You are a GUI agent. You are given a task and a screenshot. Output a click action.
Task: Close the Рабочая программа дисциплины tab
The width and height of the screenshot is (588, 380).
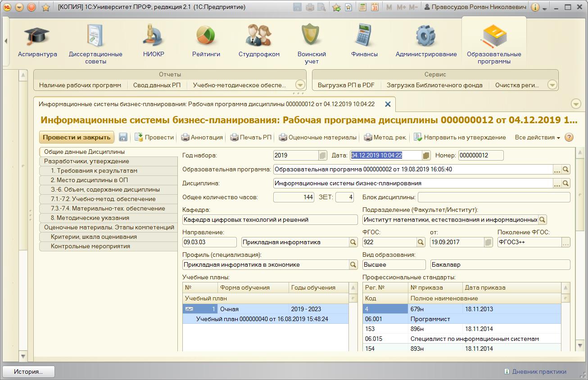[x=388, y=104]
